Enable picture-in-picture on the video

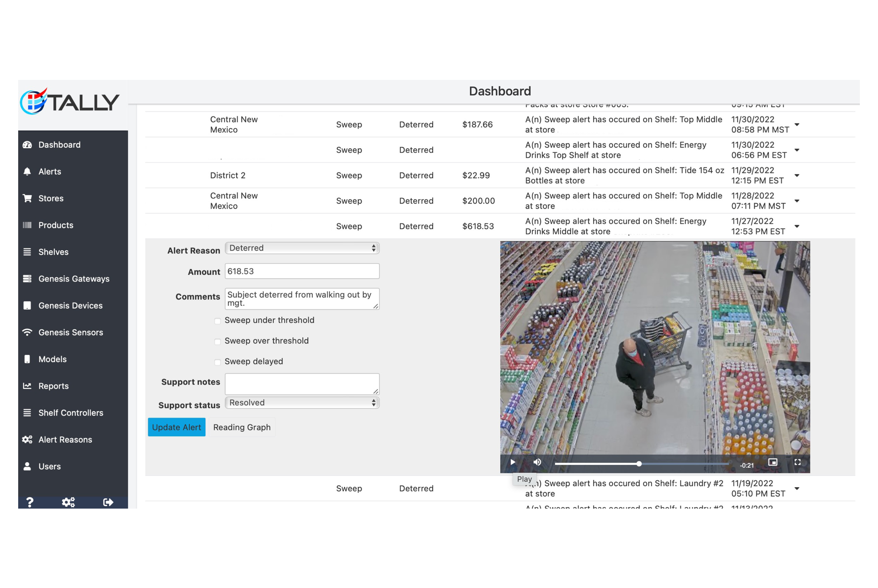point(772,462)
